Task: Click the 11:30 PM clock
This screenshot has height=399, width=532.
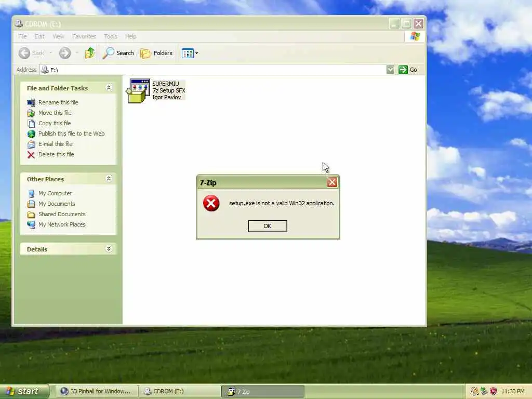Action: [x=513, y=391]
